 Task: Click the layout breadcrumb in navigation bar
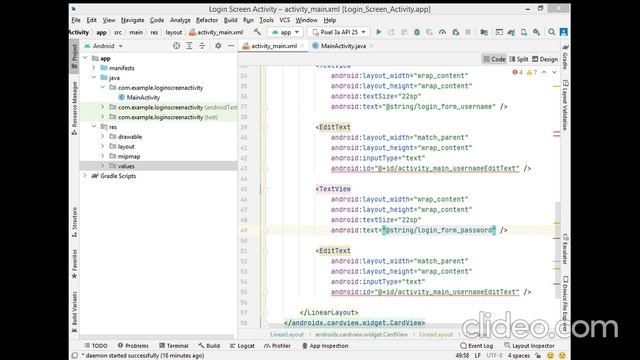pyautogui.click(x=173, y=32)
